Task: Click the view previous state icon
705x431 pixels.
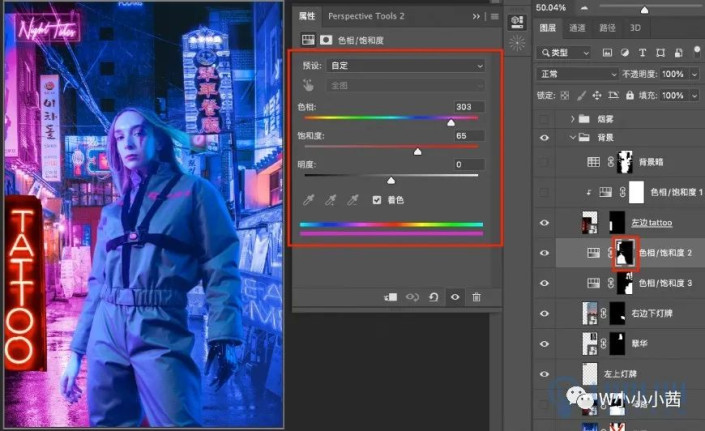Action: click(412, 297)
